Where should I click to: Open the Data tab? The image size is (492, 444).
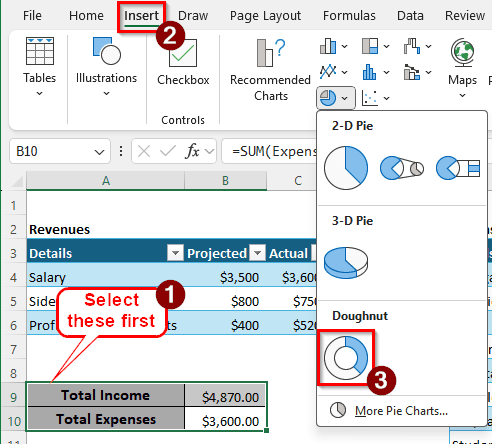click(410, 16)
